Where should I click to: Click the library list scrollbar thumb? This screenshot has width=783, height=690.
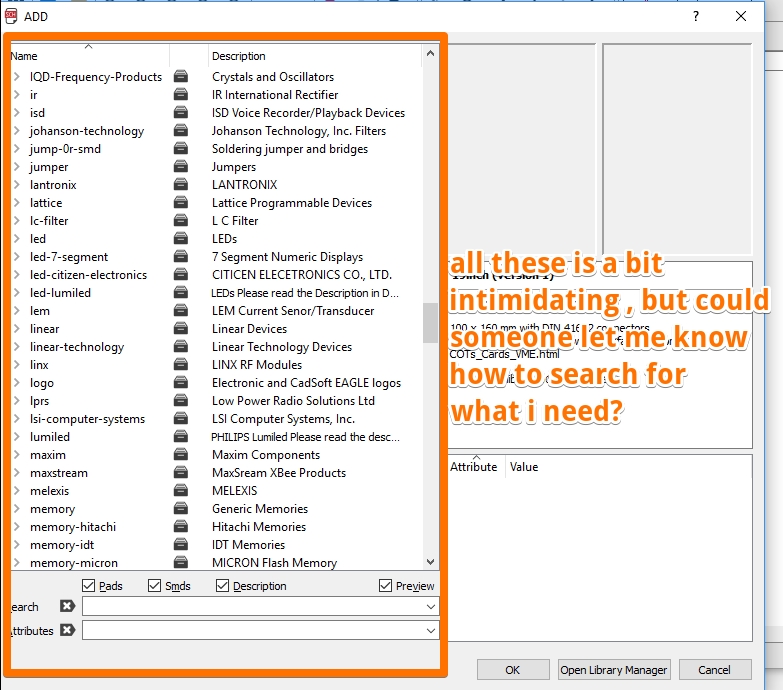click(430, 323)
